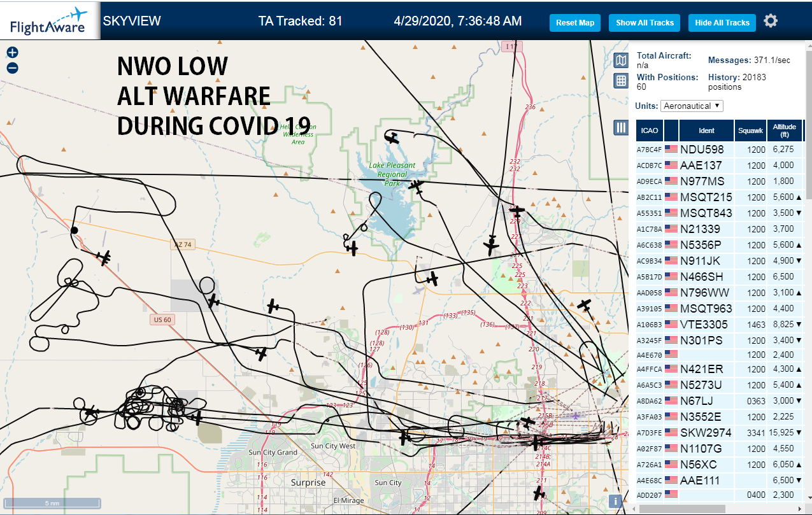This screenshot has height=515, width=812.
Task: Click the US 60 highway shield
Action: pyautogui.click(x=163, y=320)
